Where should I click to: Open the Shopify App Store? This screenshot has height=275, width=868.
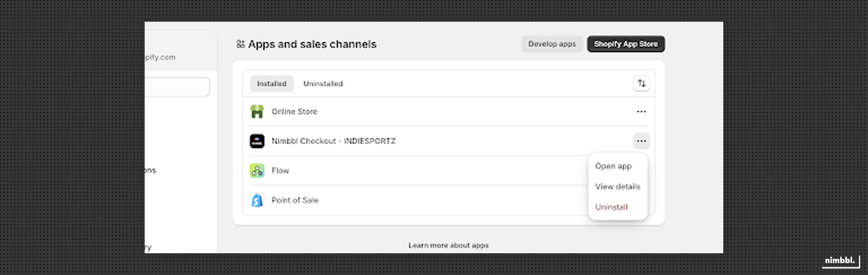click(626, 44)
